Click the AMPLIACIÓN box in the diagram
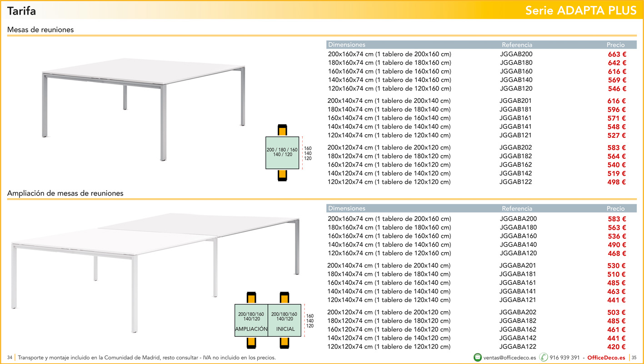The image size is (644, 364). pyautogui.click(x=251, y=320)
